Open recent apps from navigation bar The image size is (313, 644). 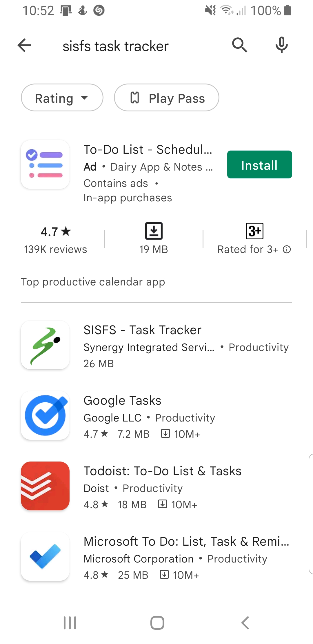tap(70, 623)
